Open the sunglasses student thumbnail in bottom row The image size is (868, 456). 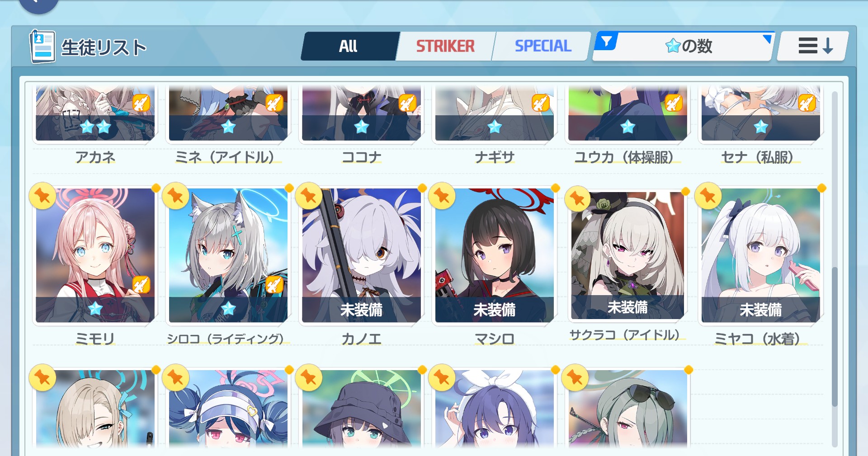coord(627,409)
